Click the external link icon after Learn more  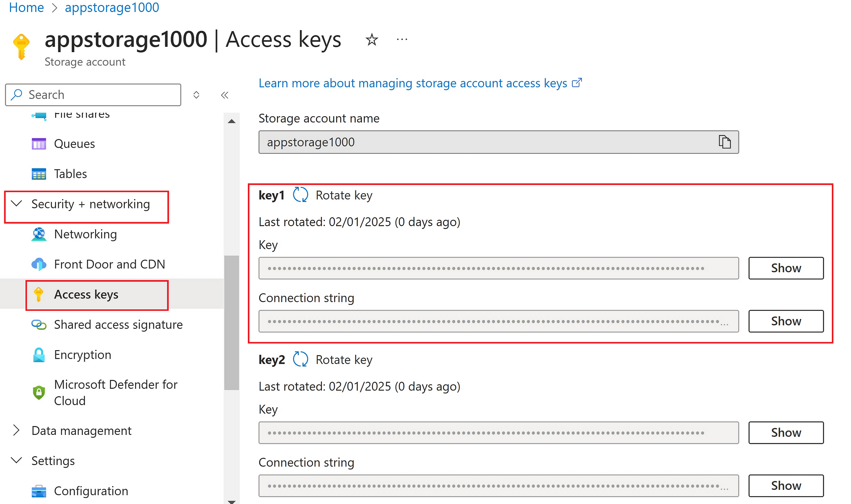(x=577, y=83)
